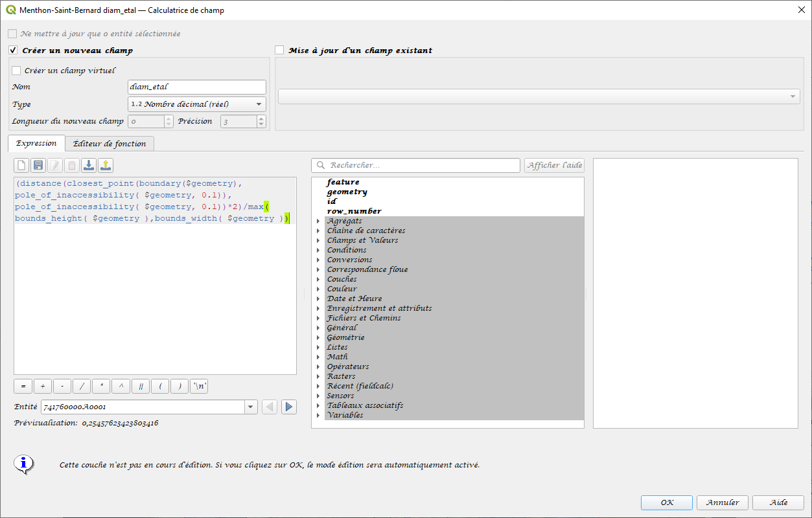
Task: Insert a closing parenthesis
Action: click(180, 386)
